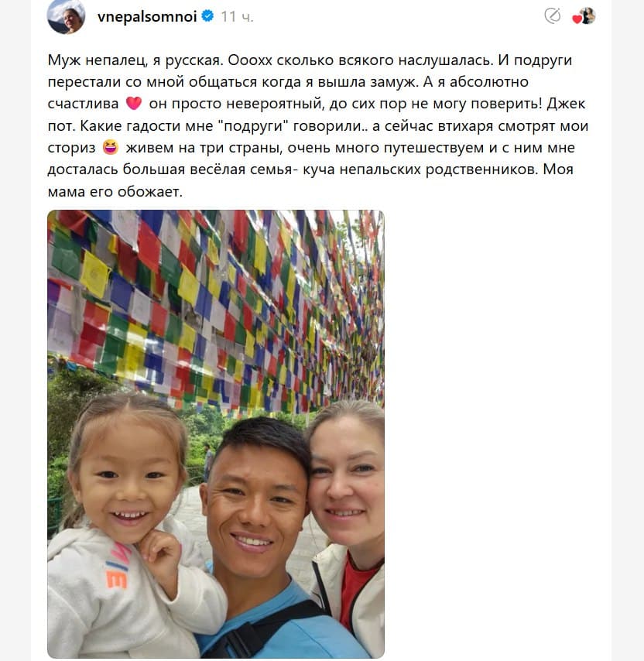
Task: Open the vnepalsomnoi username link
Action: [x=147, y=17]
